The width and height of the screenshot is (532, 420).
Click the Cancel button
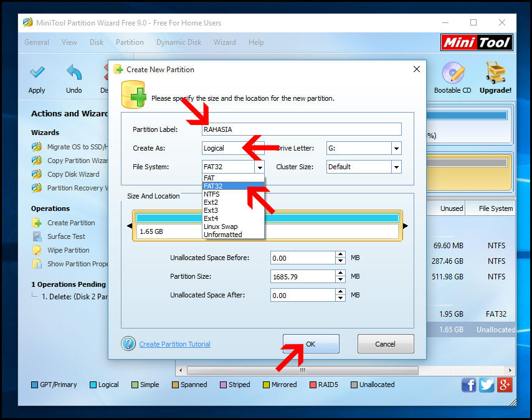[386, 343]
